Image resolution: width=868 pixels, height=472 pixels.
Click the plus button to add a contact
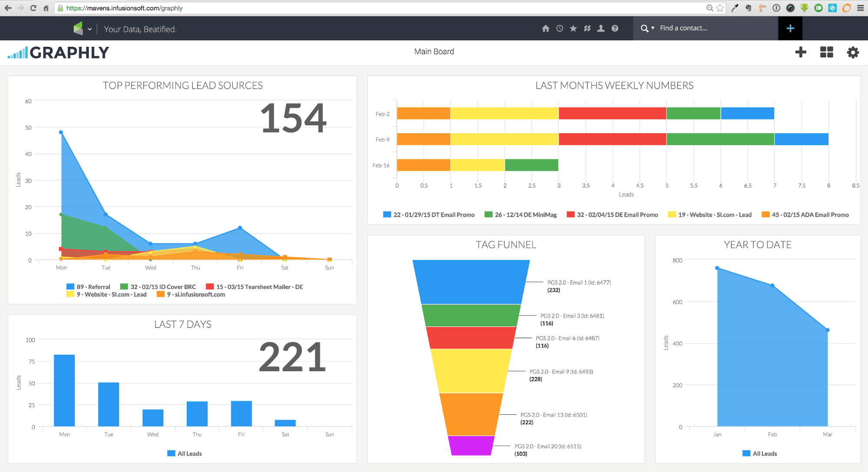coord(790,28)
